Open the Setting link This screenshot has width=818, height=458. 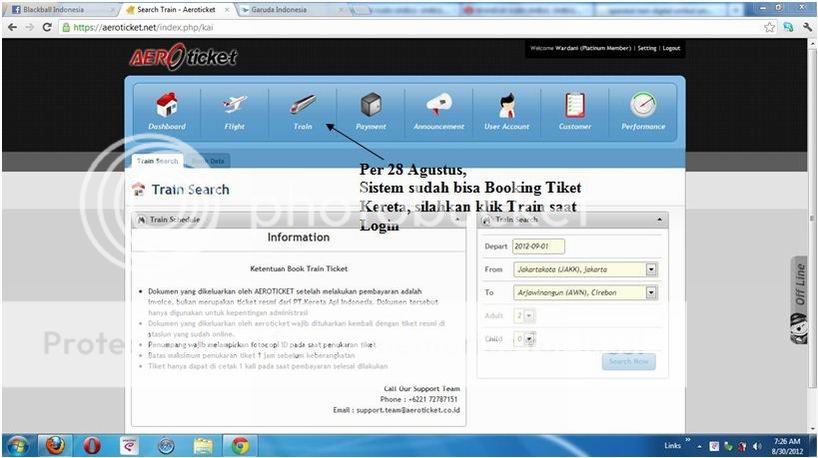tap(647, 48)
